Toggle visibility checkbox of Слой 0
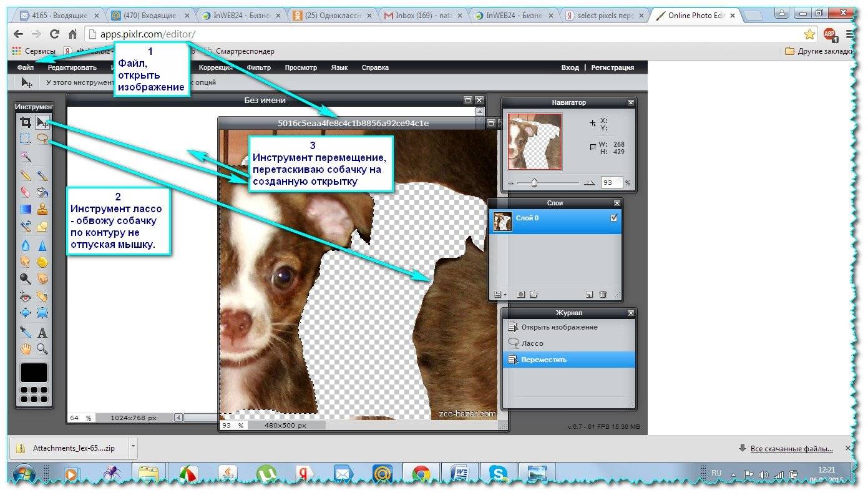 (613, 218)
